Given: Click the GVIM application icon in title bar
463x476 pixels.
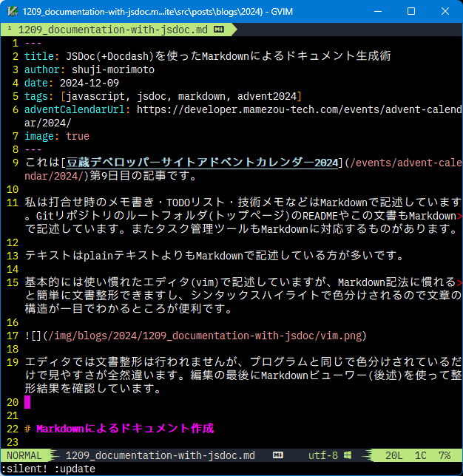Looking at the screenshot, I should (11, 12).
